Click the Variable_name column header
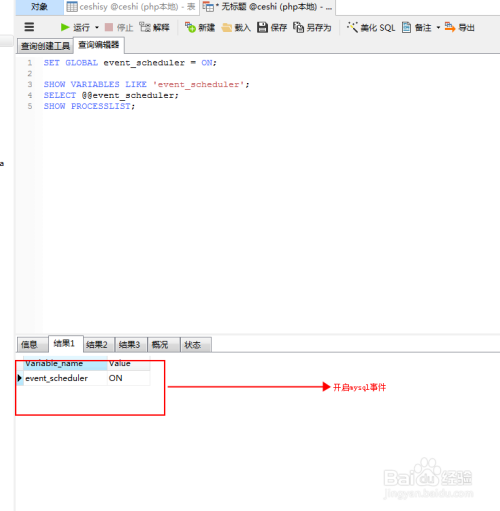This screenshot has width=500, height=511. [65, 363]
